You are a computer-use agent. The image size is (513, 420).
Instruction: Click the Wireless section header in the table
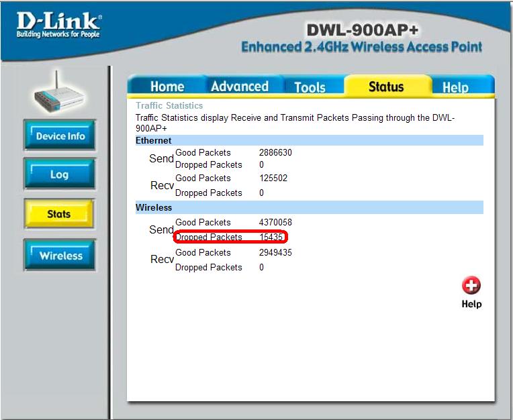(309, 207)
